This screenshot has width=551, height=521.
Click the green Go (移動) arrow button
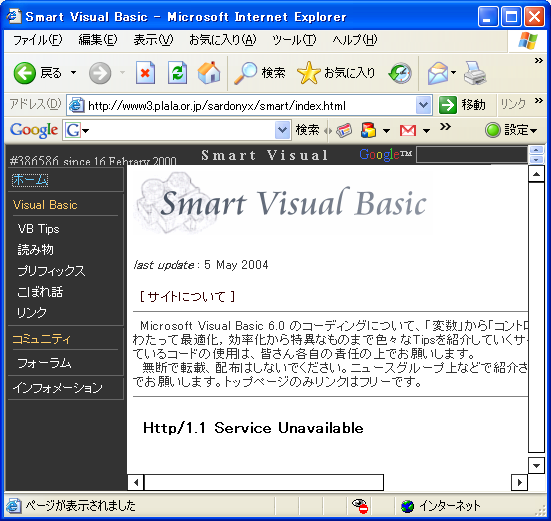pyautogui.click(x=448, y=105)
